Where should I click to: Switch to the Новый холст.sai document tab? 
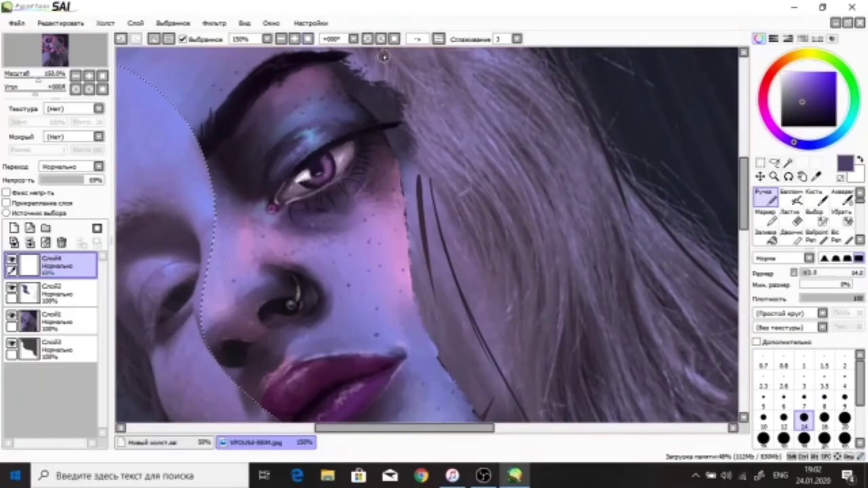165,443
